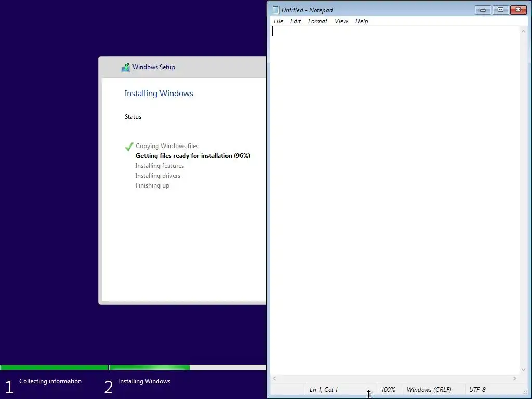Click the vertical scrollbar up arrow in Notepad
This screenshot has height=399, width=532.
click(x=523, y=31)
